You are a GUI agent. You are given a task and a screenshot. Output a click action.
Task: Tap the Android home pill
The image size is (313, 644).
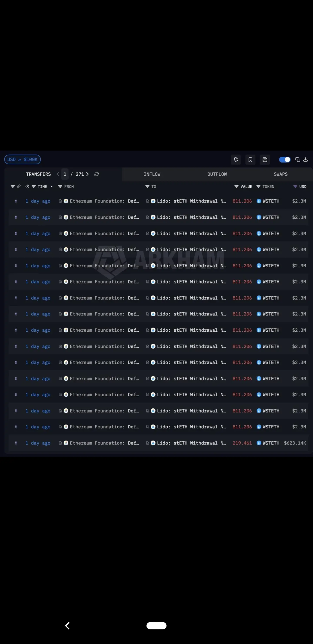[x=156, y=626]
